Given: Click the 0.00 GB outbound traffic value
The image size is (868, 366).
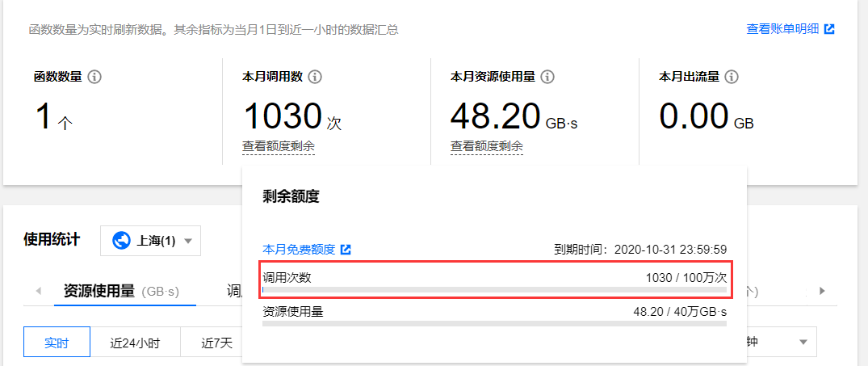Looking at the screenshot, I should click(x=707, y=117).
